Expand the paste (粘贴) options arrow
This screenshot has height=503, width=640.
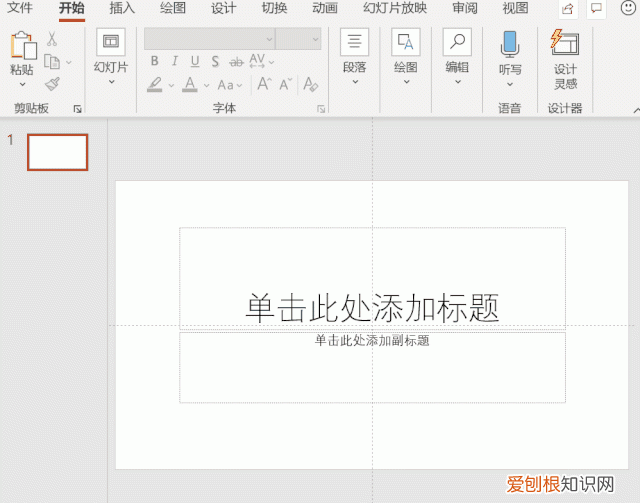click(22, 85)
